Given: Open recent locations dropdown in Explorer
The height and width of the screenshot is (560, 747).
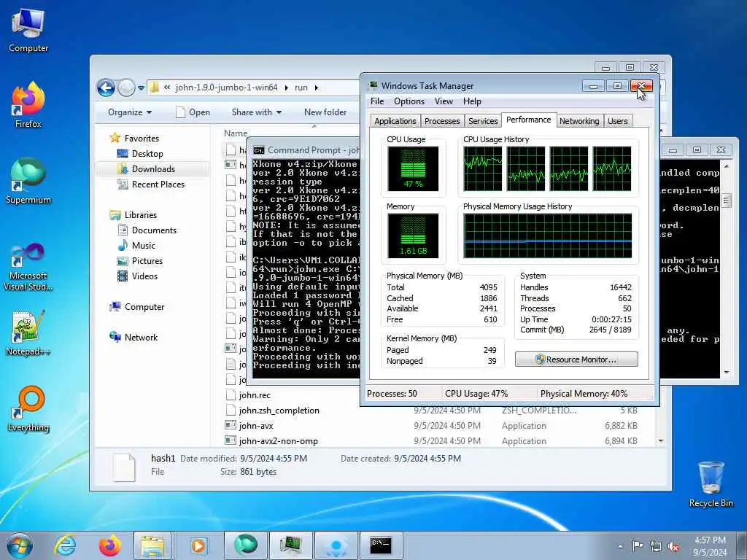Looking at the screenshot, I should pyautogui.click(x=141, y=87).
